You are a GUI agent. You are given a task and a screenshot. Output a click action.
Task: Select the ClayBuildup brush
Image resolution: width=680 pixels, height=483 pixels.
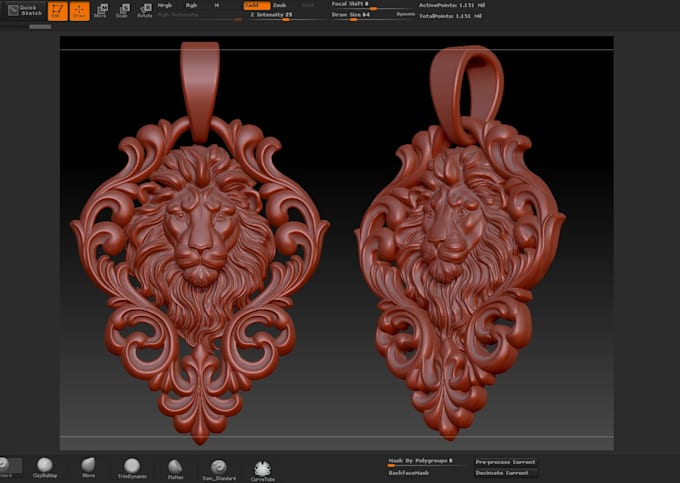point(45,468)
